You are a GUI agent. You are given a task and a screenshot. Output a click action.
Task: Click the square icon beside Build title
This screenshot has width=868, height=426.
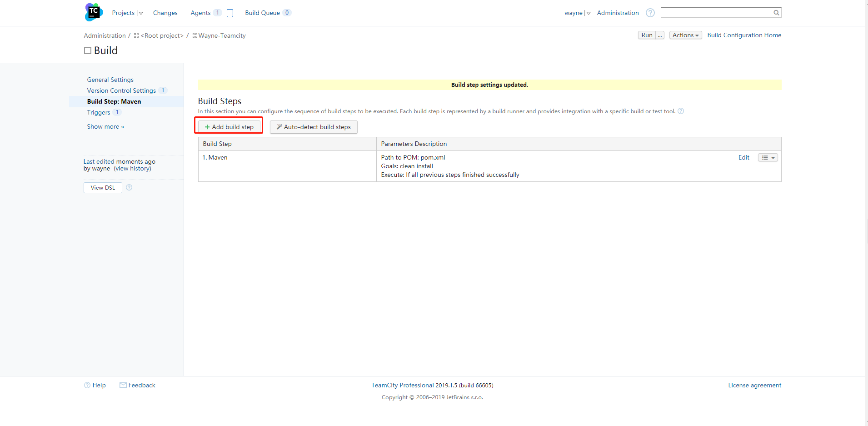tap(88, 50)
